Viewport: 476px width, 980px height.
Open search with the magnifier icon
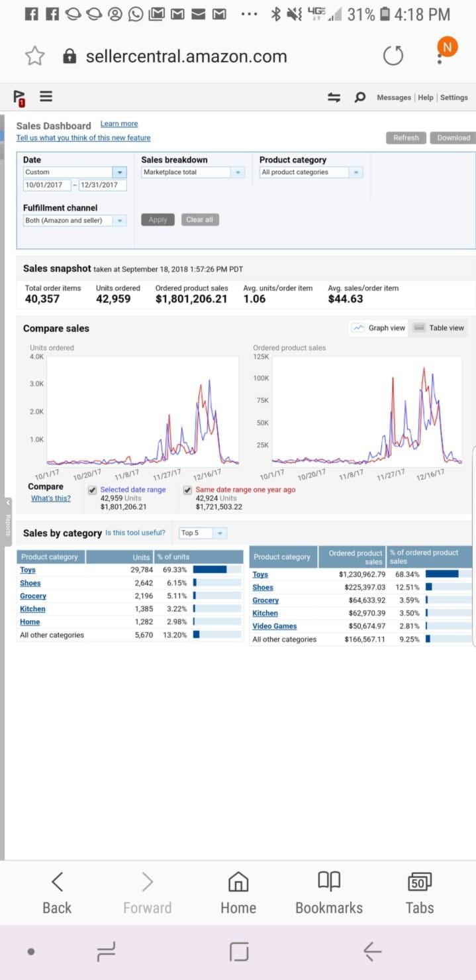tap(359, 97)
